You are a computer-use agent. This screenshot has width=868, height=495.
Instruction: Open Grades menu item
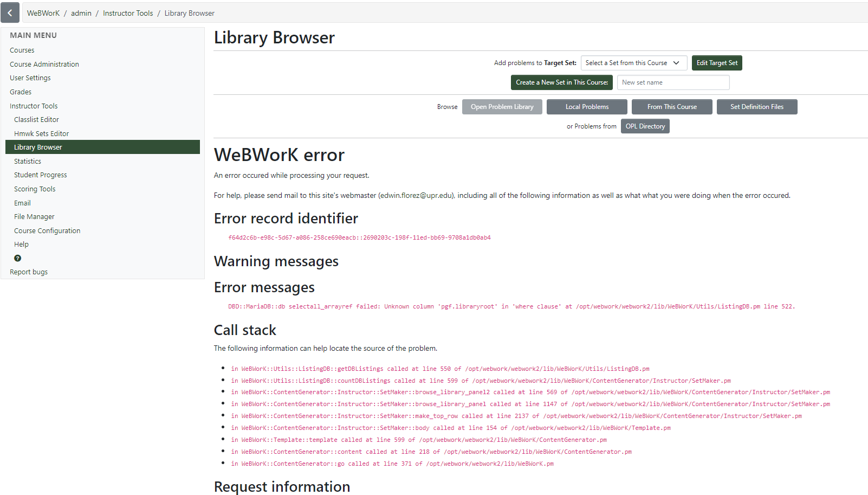tap(21, 92)
